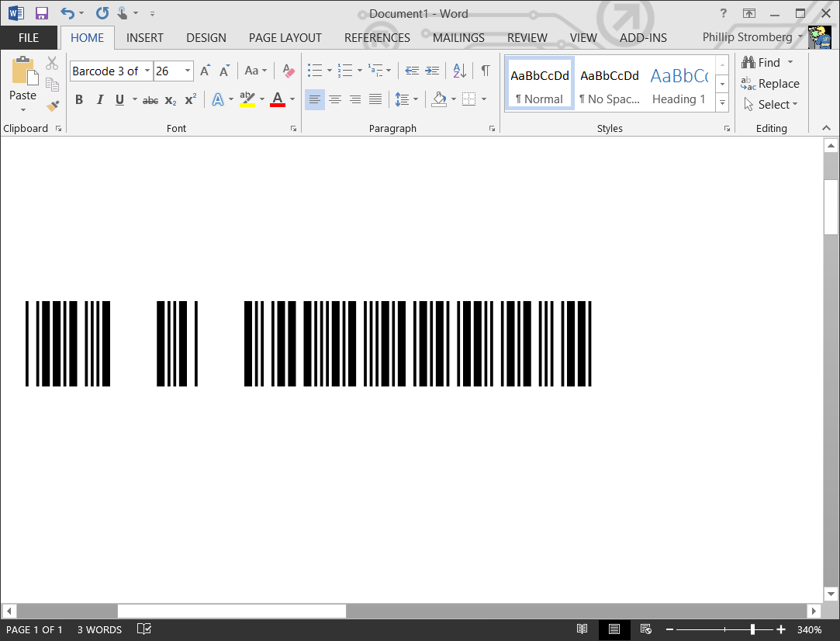Click the horizontal scrollbar thumb
Image resolution: width=840 pixels, height=641 pixels.
pos(231,611)
